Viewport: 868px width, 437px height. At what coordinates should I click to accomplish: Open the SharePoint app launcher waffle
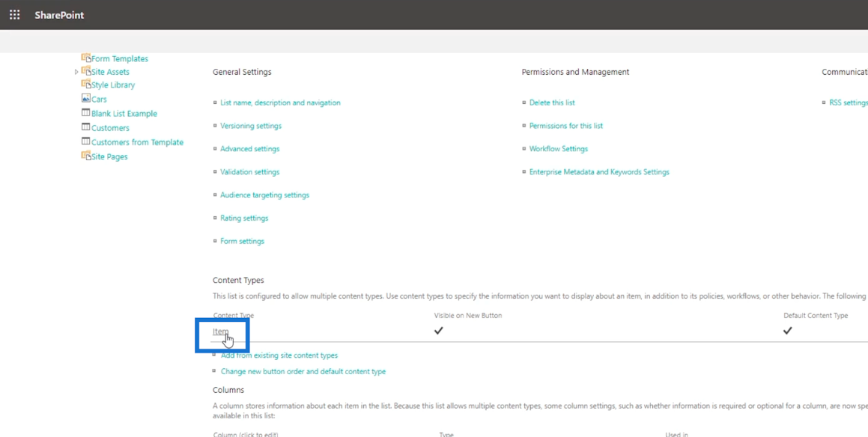point(15,15)
